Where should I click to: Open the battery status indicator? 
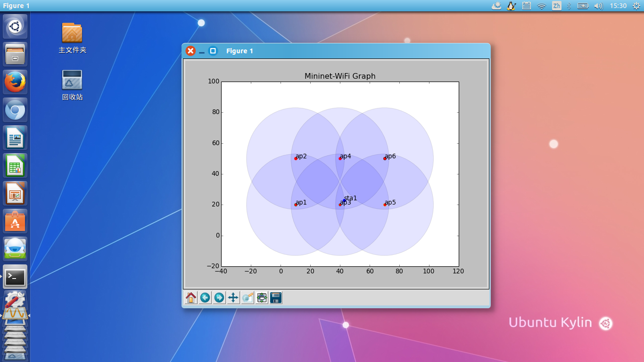tap(583, 6)
